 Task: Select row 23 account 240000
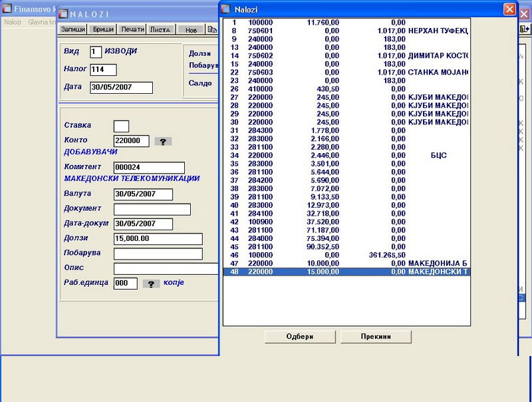click(x=346, y=81)
